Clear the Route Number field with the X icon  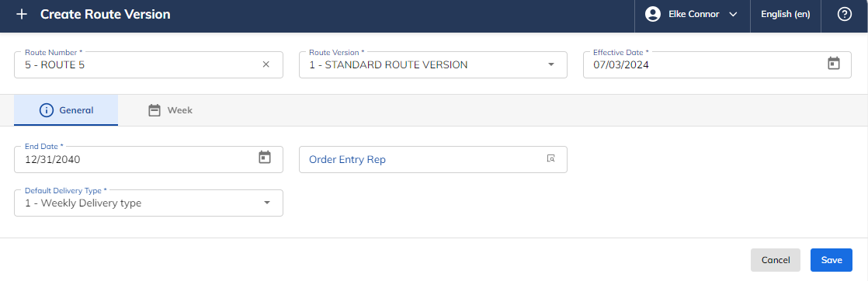tap(266, 64)
